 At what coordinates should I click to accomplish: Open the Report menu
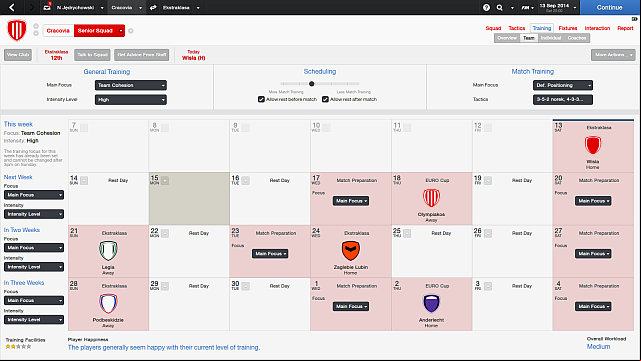point(625,28)
